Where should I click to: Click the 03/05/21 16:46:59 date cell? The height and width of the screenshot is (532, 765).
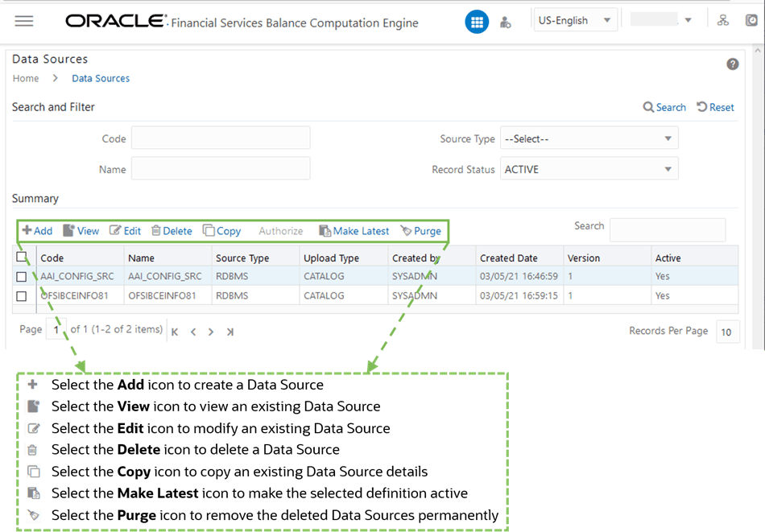[519, 276]
